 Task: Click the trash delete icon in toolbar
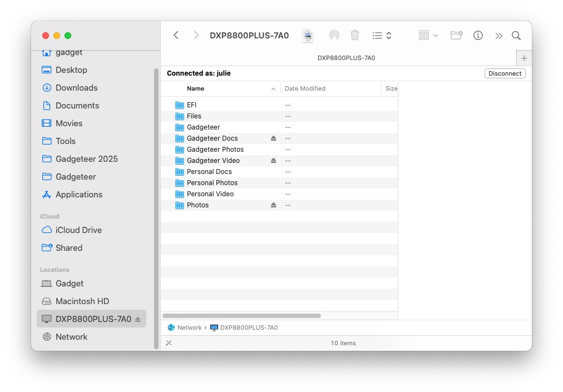(x=355, y=35)
